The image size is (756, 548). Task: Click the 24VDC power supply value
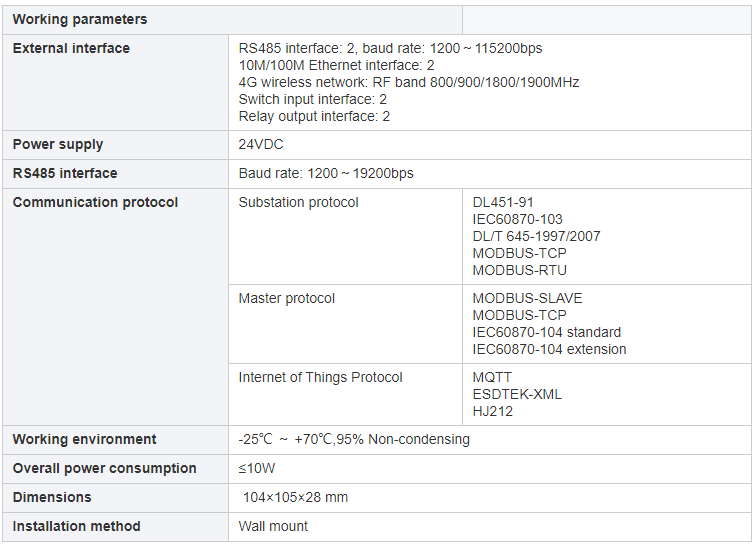point(261,145)
